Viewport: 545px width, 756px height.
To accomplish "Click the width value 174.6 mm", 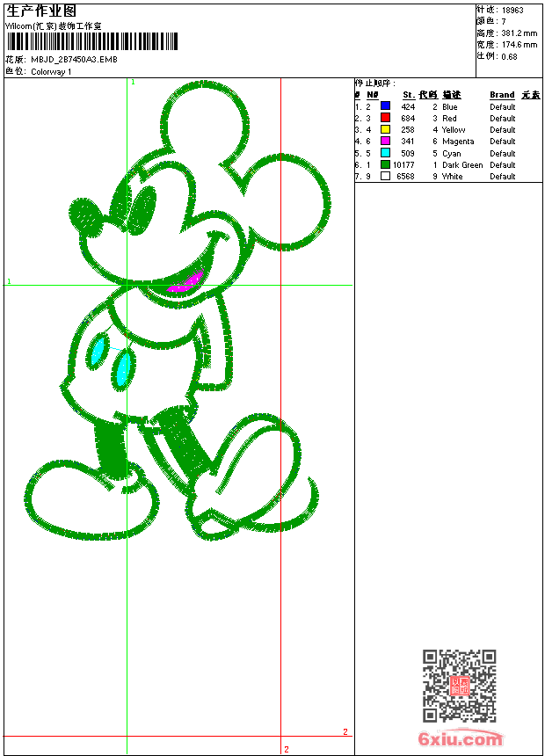I will [x=520, y=45].
